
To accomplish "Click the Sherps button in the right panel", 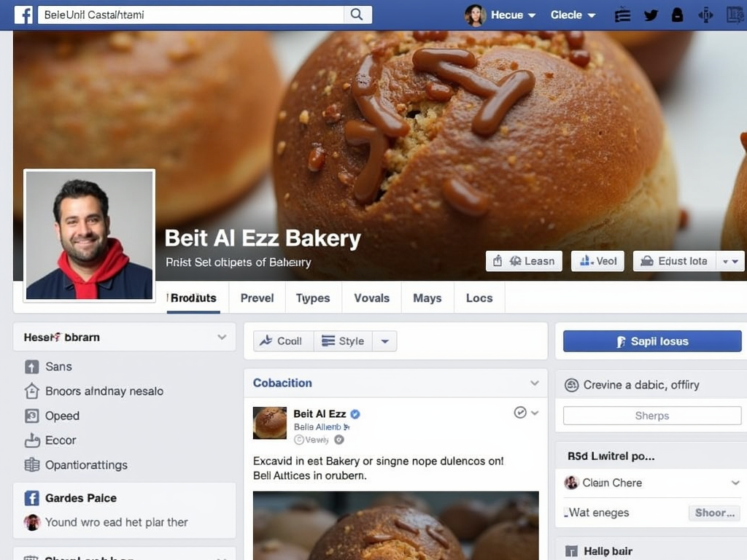I will [651, 416].
